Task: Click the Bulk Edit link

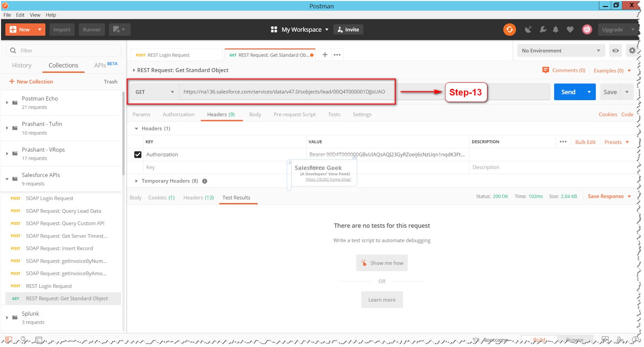Action: point(585,142)
